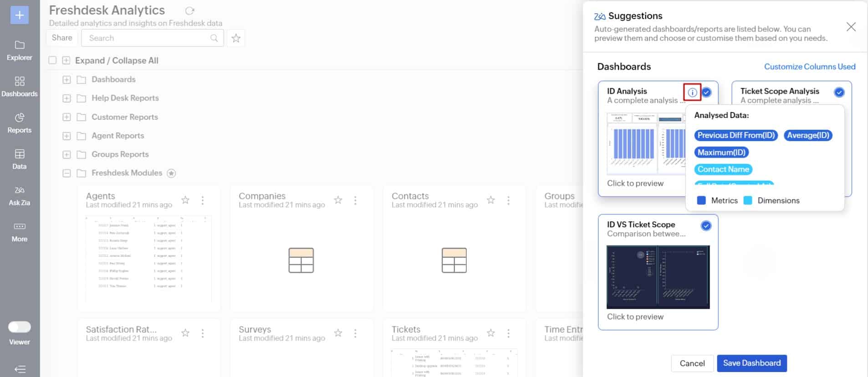Expand the Help Desk Reports folder

(66, 98)
